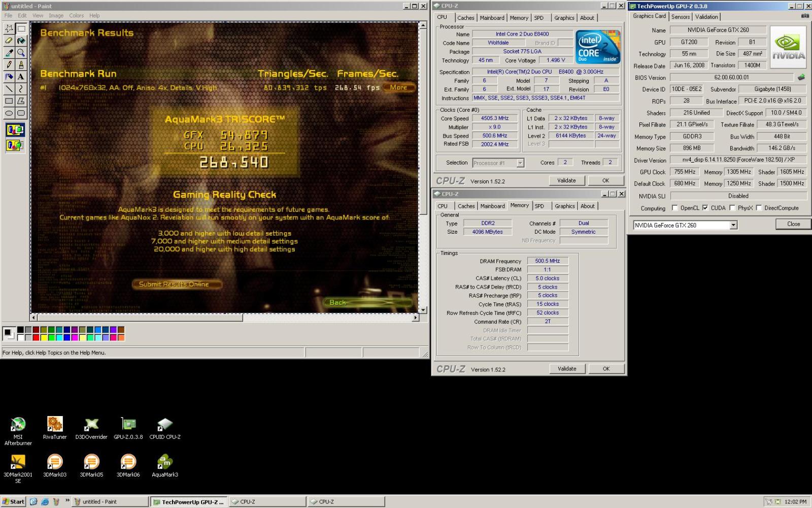Open GPU-Z.0.3.8 desktop icon
This screenshot has width=812, height=508.
[x=128, y=428]
